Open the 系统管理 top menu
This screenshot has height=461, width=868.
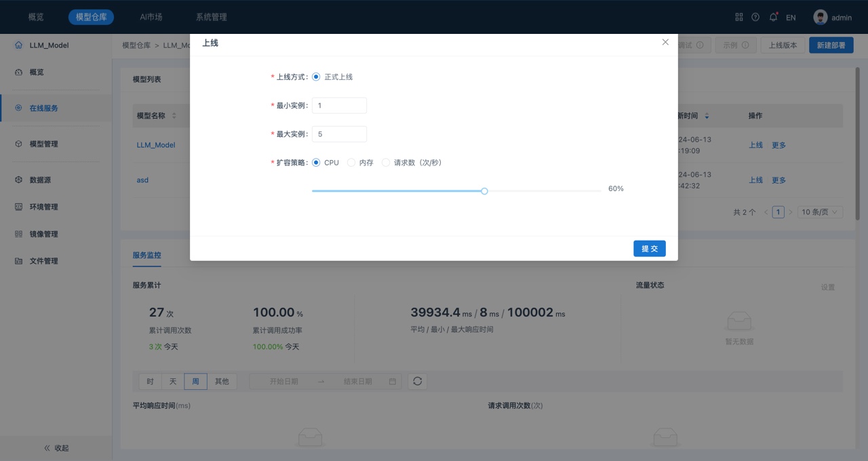pos(211,17)
